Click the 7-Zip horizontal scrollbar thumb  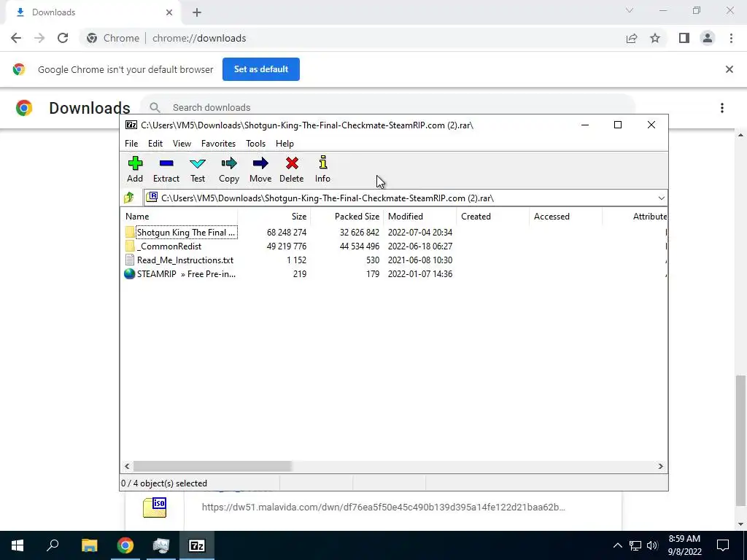coord(212,466)
